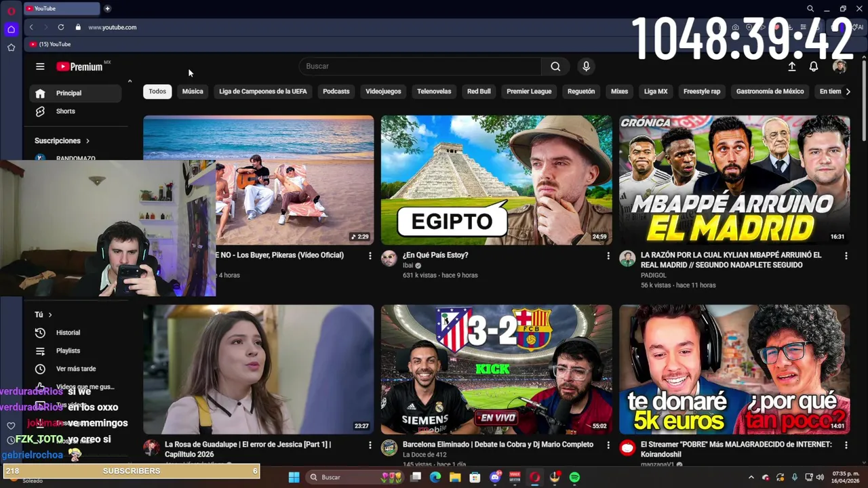This screenshot has width=868, height=488.
Task: Open the 3-2 Atlético Barcelona thumbnail
Action: pyautogui.click(x=496, y=369)
